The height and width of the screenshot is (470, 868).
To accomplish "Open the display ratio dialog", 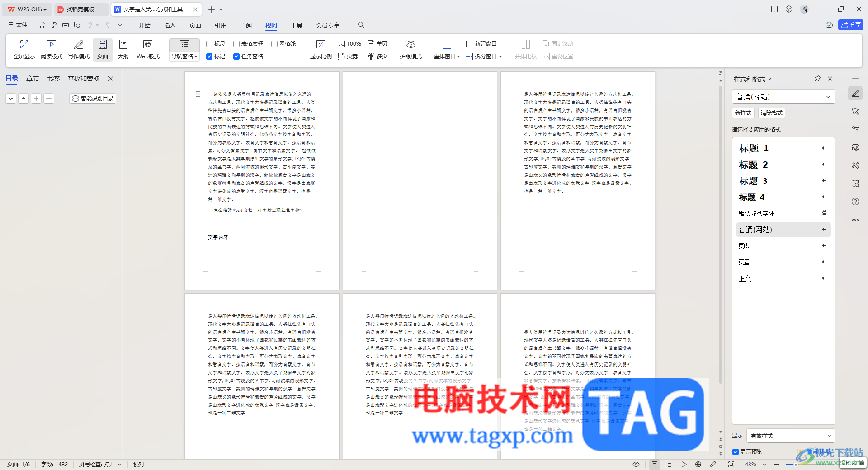I will (321, 50).
